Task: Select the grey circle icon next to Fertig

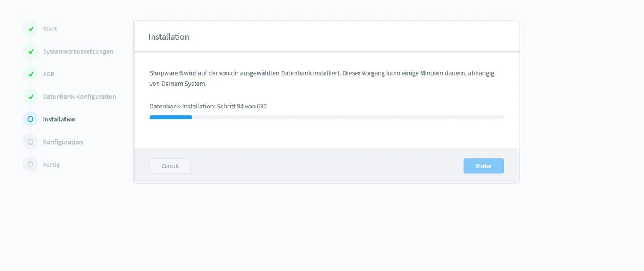Action: point(31,164)
